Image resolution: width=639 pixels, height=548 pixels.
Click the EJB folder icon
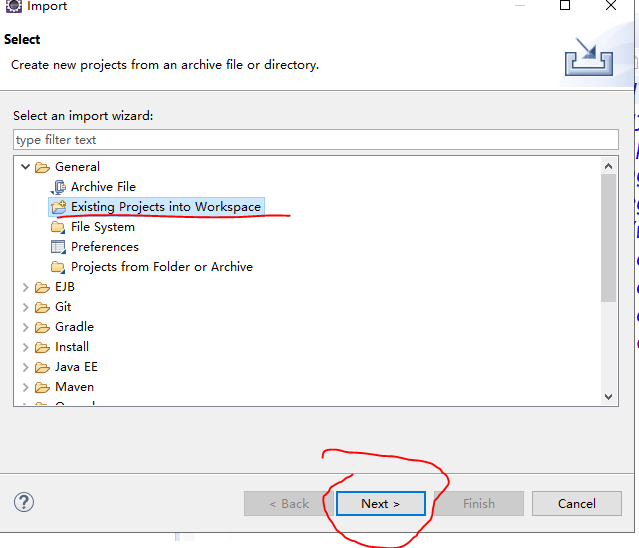click(x=42, y=287)
